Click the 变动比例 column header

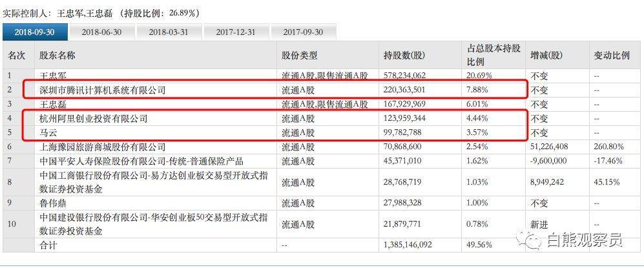[x=612, y=56]
